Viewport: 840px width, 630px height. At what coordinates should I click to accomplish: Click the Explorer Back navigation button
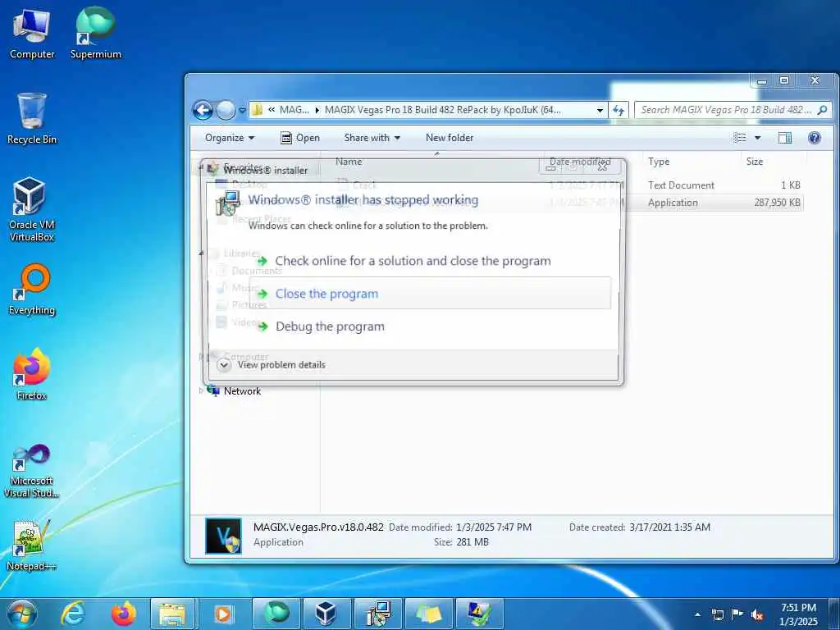[203, 111]
